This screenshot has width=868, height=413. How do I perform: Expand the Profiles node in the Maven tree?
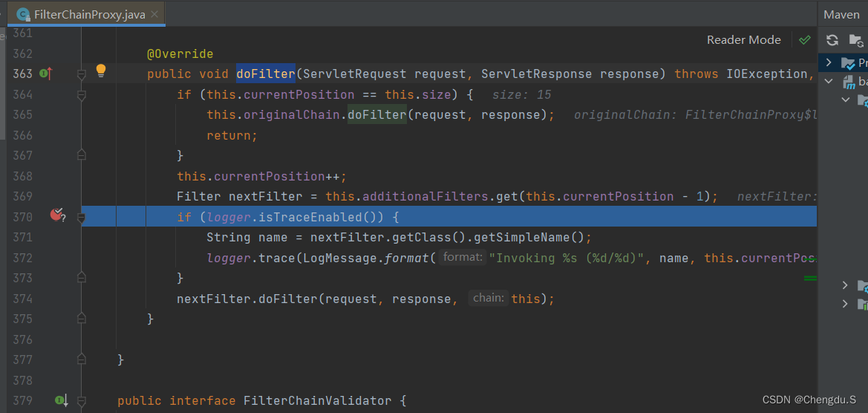[829, 62]
